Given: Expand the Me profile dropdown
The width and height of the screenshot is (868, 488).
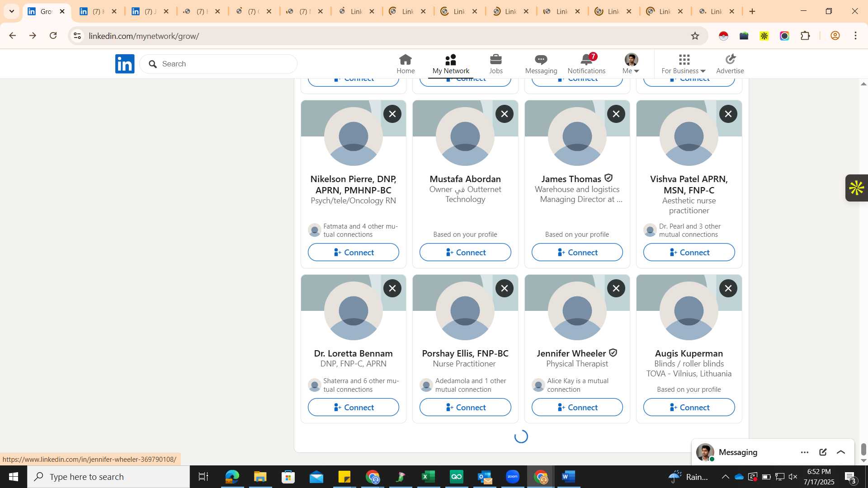Looking at the screenshot, I should click(631, 64).
